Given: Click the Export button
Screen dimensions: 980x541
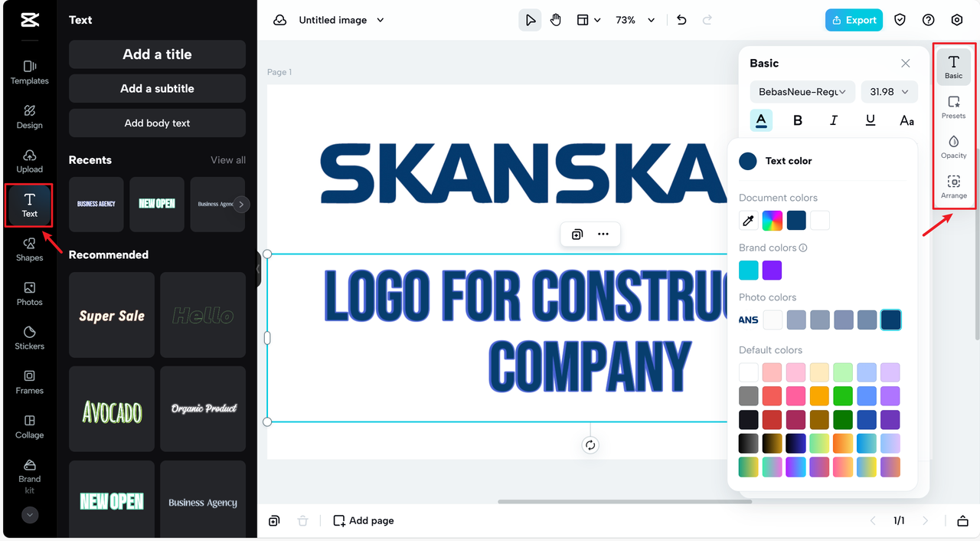Looking at the screenshot, I should tap(854, 20).
